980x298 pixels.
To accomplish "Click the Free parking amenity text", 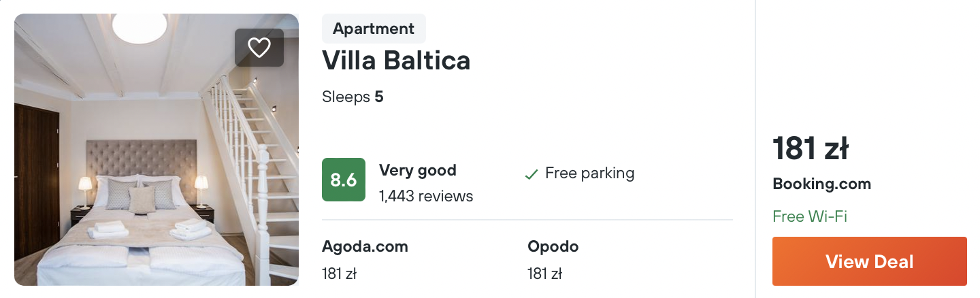I will [x=589, y=173].
